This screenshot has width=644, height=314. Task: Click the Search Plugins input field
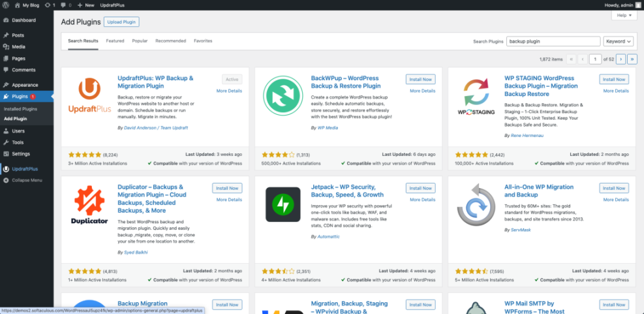(553, 42)
